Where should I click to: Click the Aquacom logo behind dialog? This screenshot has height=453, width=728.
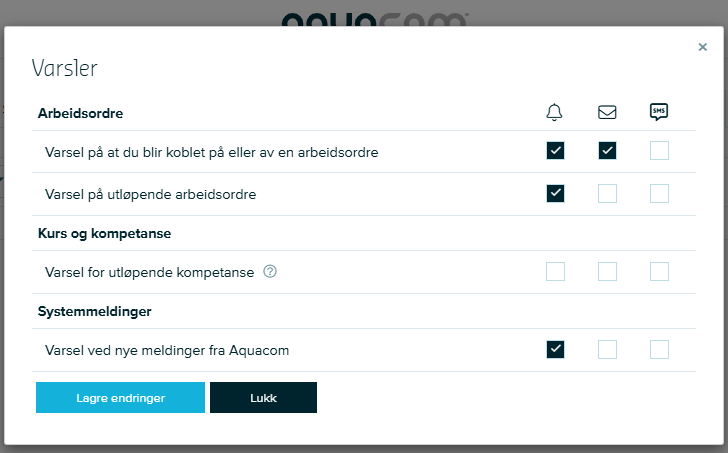[375, 19]
